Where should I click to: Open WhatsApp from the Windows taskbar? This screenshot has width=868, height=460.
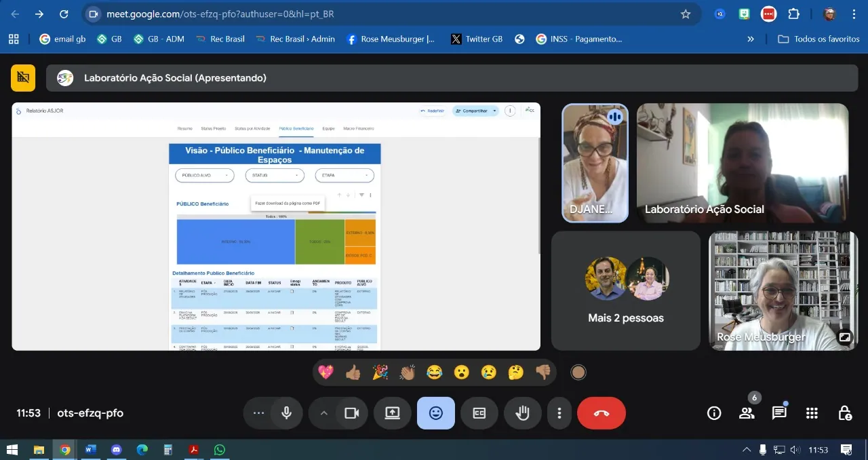(219, 449)
